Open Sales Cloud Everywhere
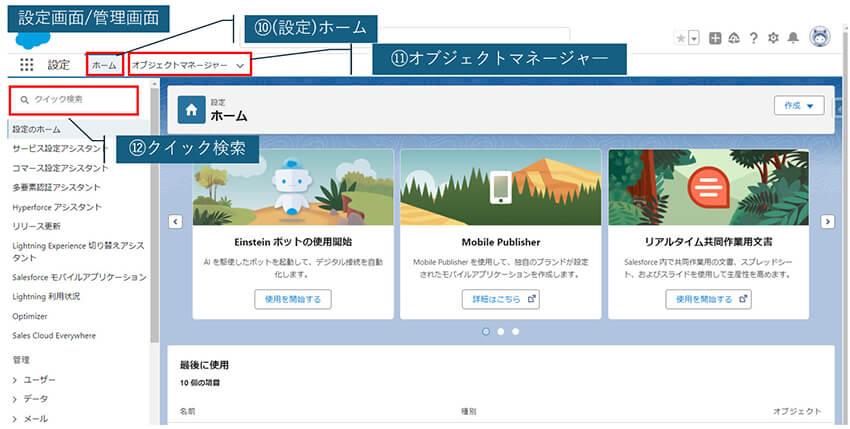This screenshot has height=429, width=850. click(x=54, y=336)
